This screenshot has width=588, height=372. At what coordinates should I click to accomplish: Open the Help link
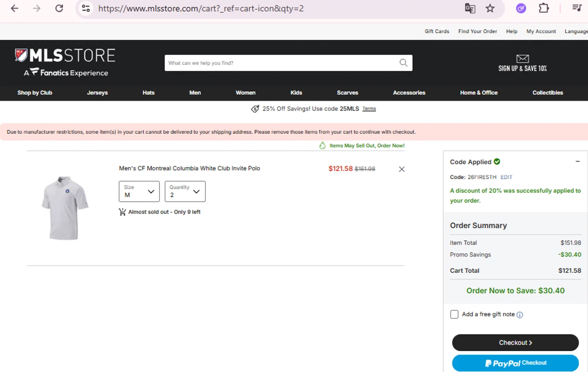(x=512, y=31)
